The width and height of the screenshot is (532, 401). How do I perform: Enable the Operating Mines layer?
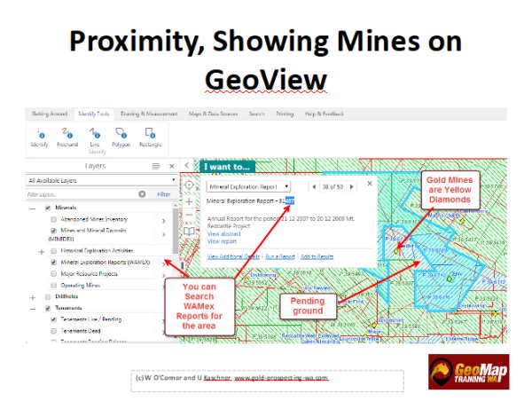point(53,285)
